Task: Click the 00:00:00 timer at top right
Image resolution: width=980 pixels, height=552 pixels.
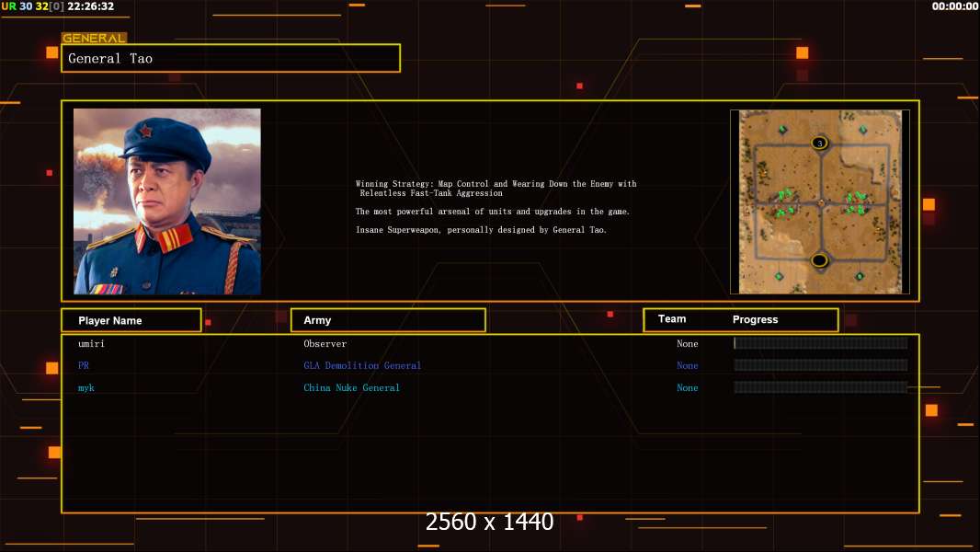Action: 955,6
